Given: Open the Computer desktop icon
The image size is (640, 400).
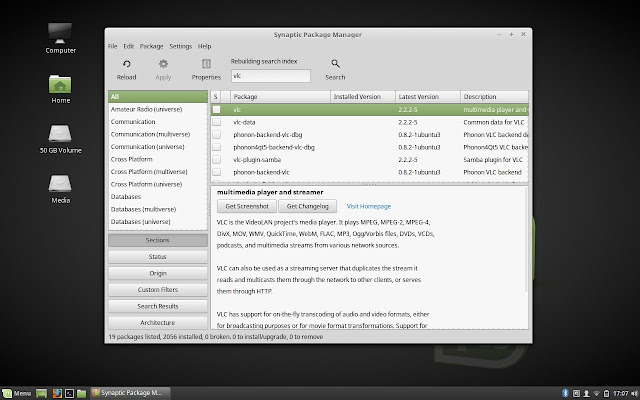Looking at the screenshot, I should tap(60, 33).
